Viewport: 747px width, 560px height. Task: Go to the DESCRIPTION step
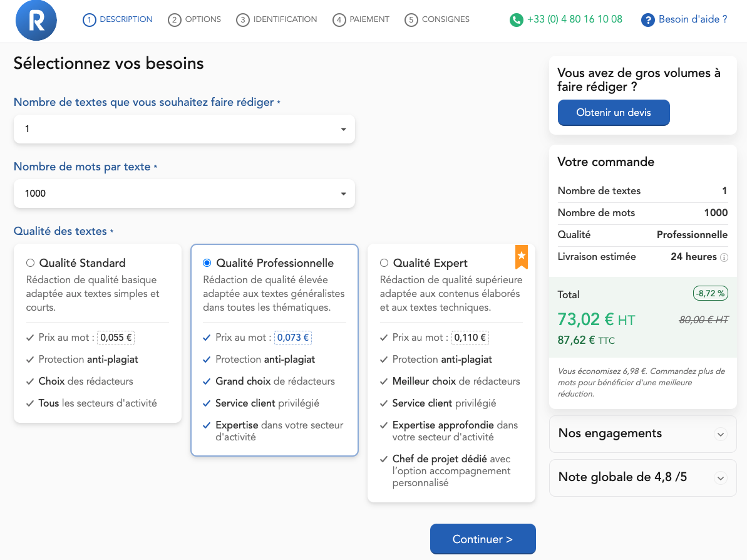(x=118, y=19)
